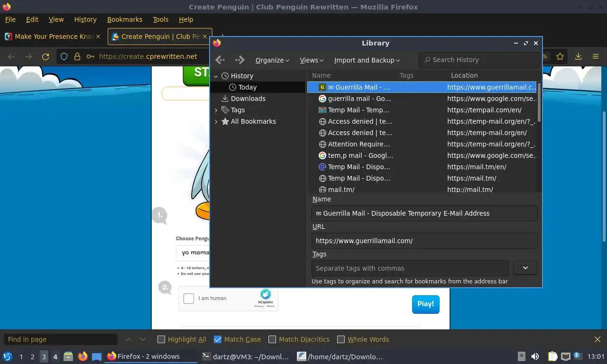The width and height of the screenshot is (607, 364).
Task: Reload the current page
Action: pos(46,56)
